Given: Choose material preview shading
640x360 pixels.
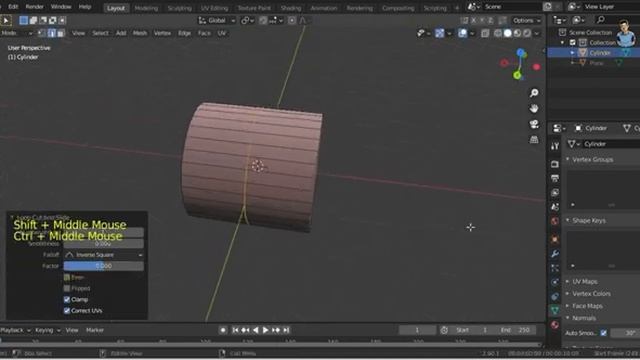Looking at the screenshot, I should (517, 33).
